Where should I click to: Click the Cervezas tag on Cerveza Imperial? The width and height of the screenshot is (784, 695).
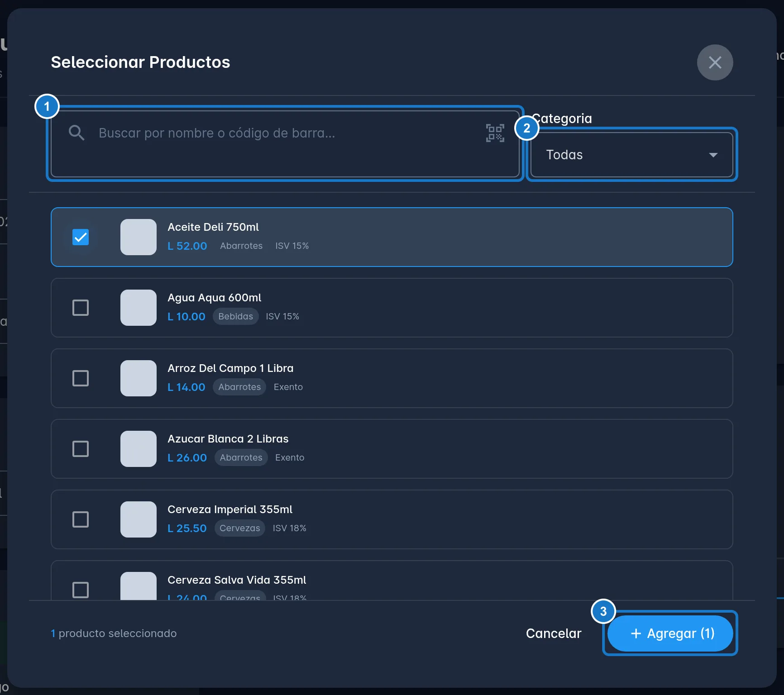click(240, 528)
